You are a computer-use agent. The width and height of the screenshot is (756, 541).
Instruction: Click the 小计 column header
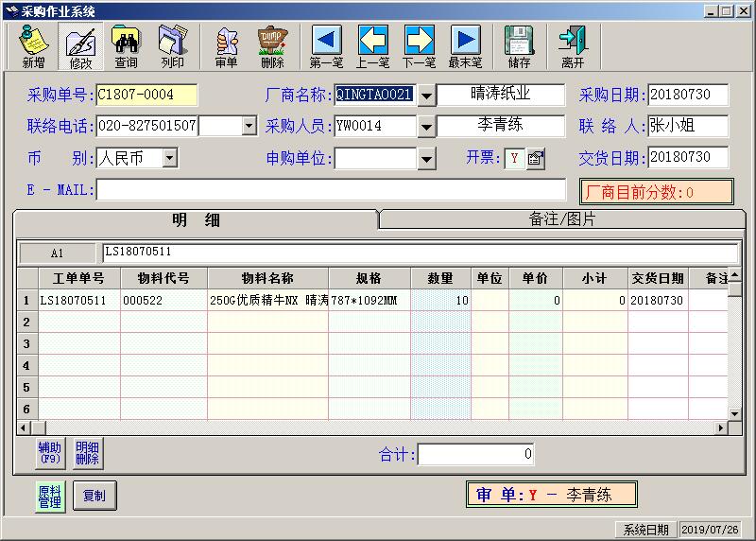[x=595, y=278]
